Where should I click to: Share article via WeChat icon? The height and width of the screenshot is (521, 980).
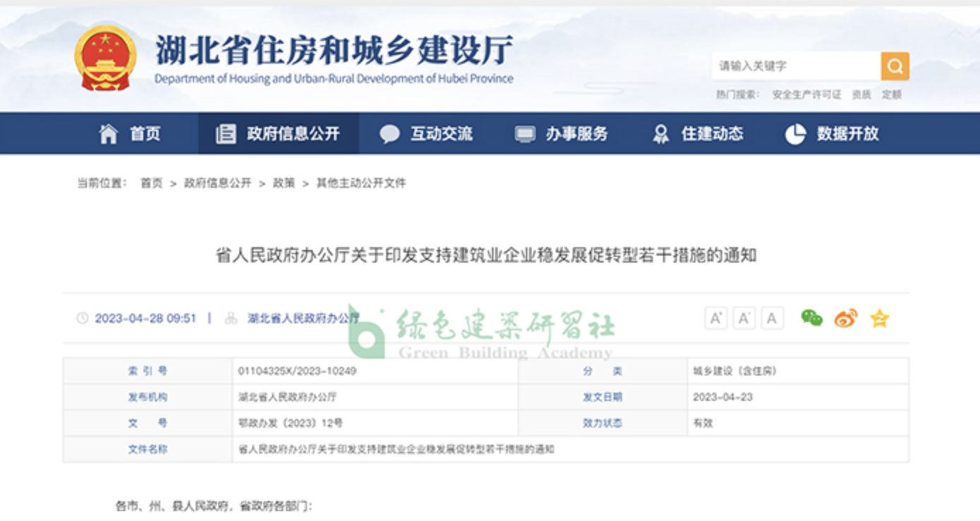click(811, 318)
